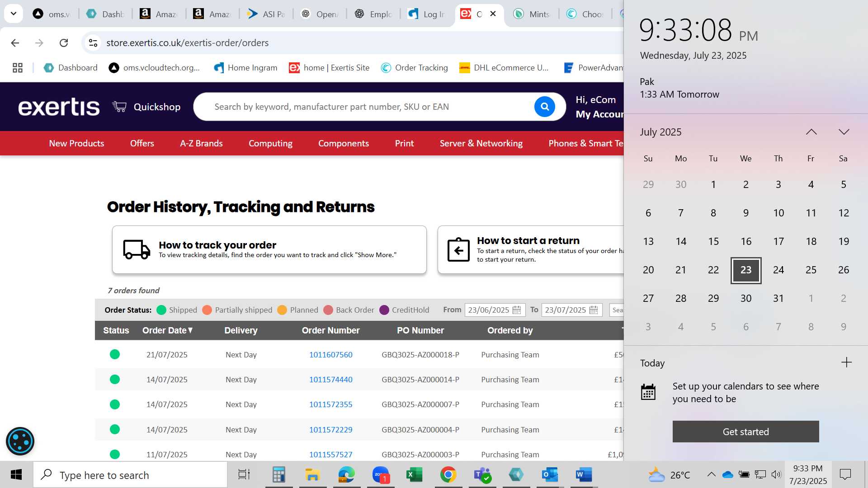The width and height of the screenshot is (868, 488).
Task: Open Zoom from taskbar
Action: [381, 475]
